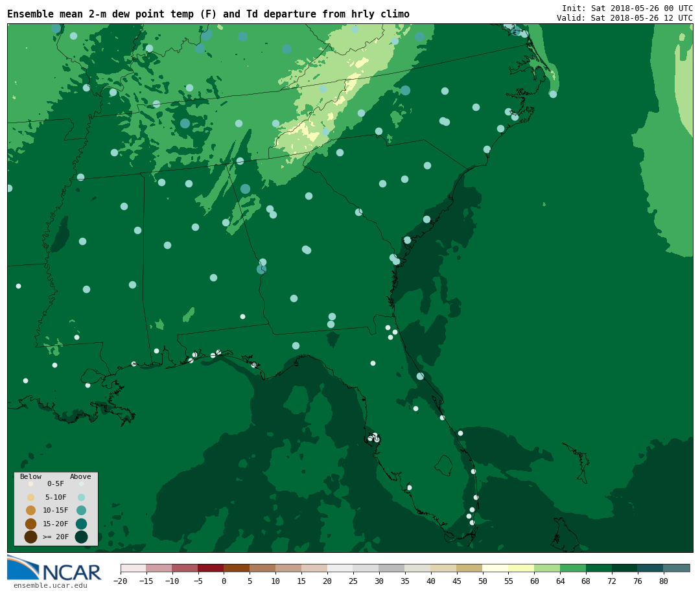This screenshot has height=593, width=700.
Task: Pick the colorbar segment between 20 and 25
Action: (340, 568)
